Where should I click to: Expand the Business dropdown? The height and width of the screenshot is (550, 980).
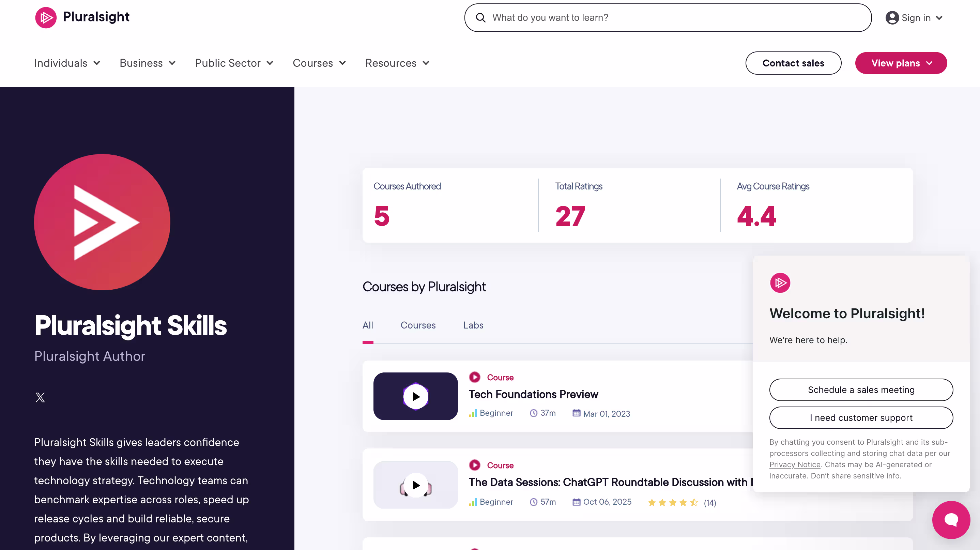point(148,63)
